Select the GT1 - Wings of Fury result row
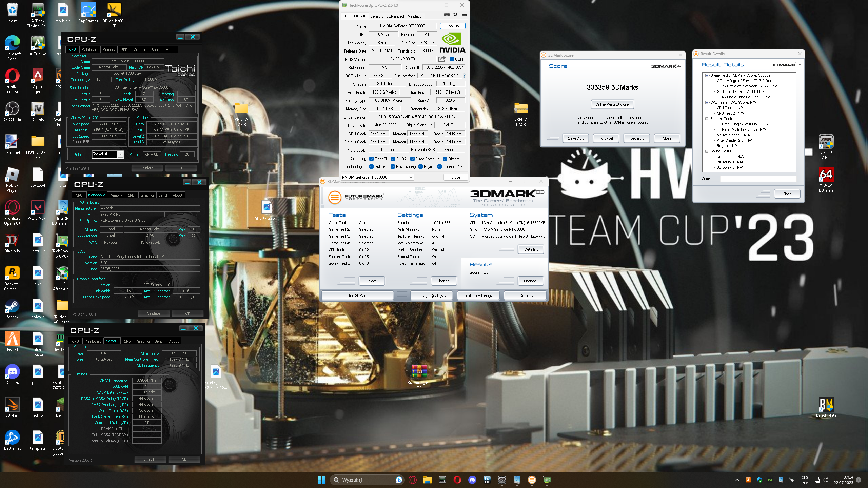 coord(744,81)
